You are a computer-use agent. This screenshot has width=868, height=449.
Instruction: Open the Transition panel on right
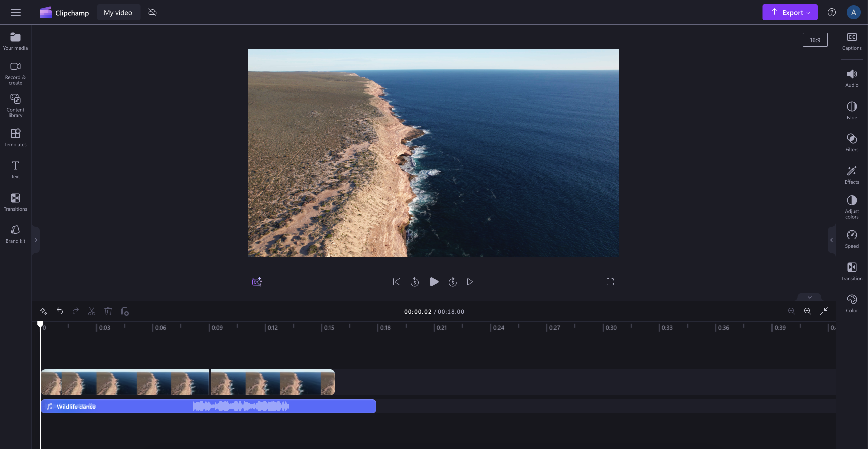tap(852, 272)
